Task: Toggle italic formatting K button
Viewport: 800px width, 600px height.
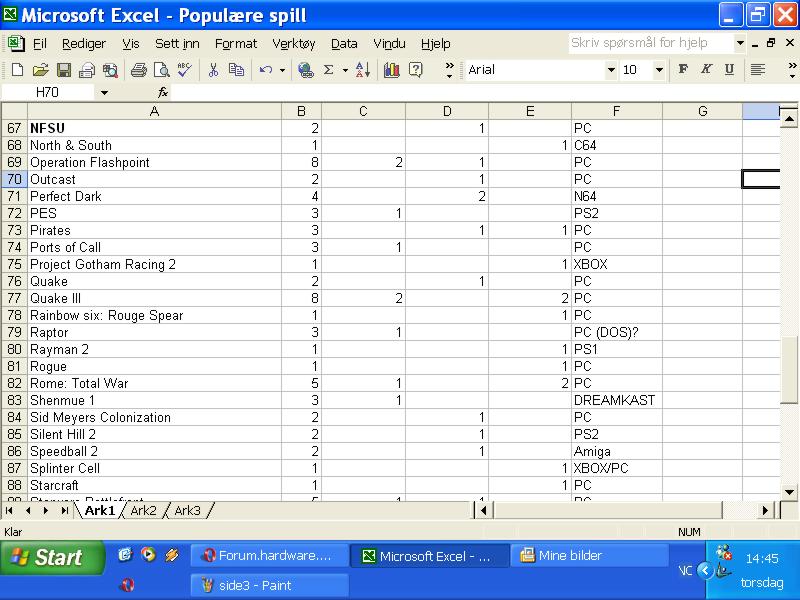Action: [x=706, y=70]
